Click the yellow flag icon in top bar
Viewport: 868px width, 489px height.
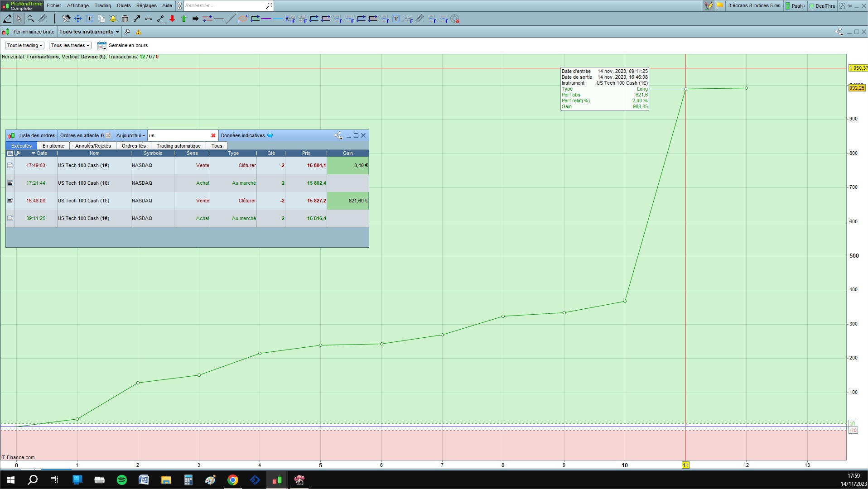(x=719, y=6)
